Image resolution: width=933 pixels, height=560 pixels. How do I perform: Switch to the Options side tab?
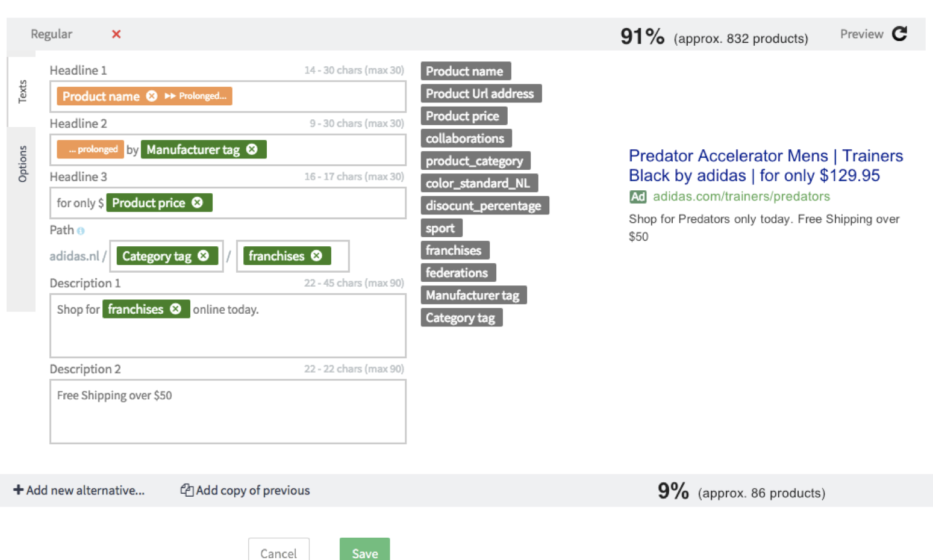click(22, 164)
